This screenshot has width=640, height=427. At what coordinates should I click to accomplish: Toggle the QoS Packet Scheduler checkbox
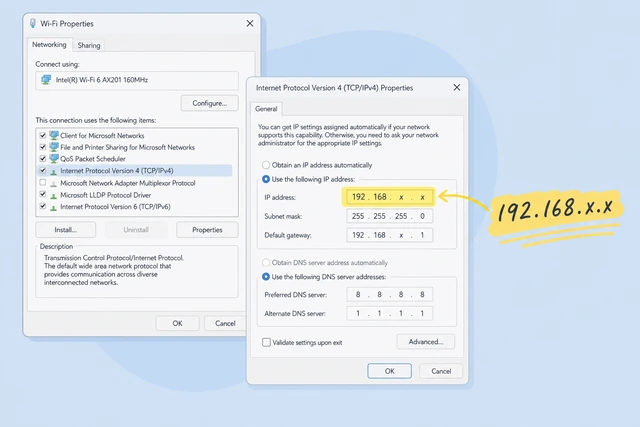(42, 158)
